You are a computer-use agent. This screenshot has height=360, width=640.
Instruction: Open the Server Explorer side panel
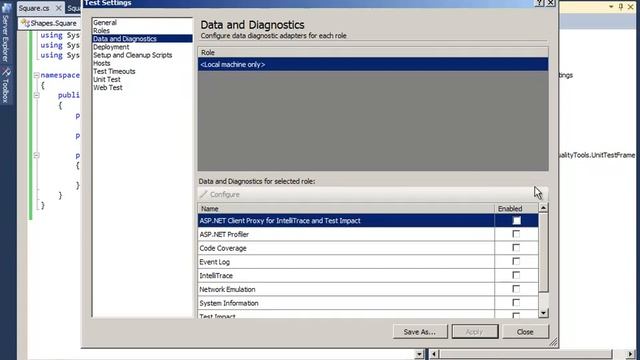coord(5,33)
